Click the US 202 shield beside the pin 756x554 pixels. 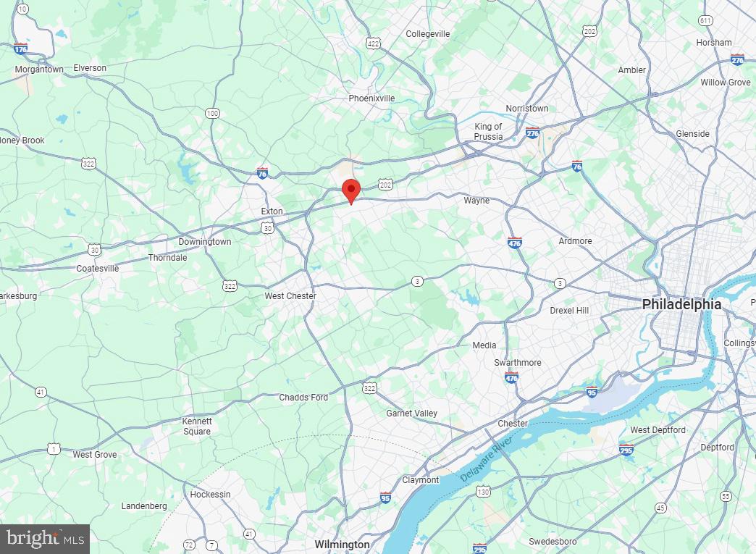click(x=385, y=184)
